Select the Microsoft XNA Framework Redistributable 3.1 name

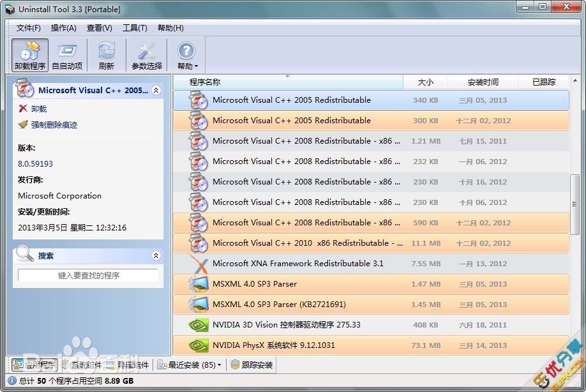(298, 264)
